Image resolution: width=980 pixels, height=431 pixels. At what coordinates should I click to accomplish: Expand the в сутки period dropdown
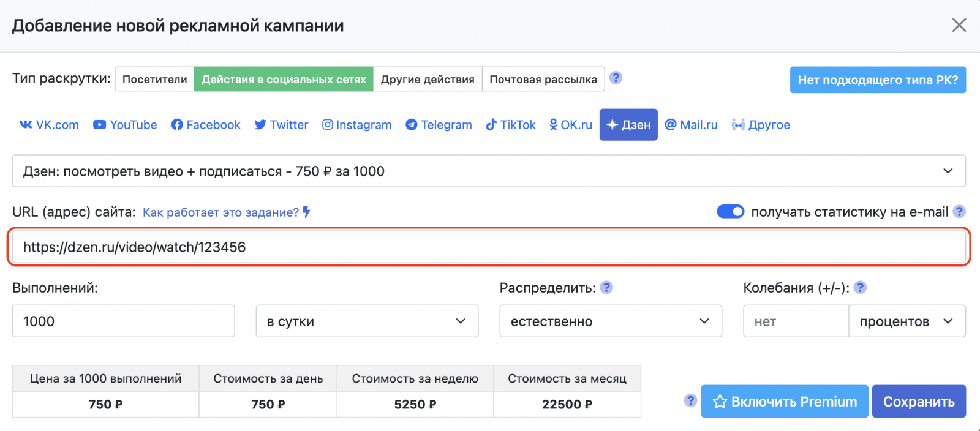pos(367,321)
